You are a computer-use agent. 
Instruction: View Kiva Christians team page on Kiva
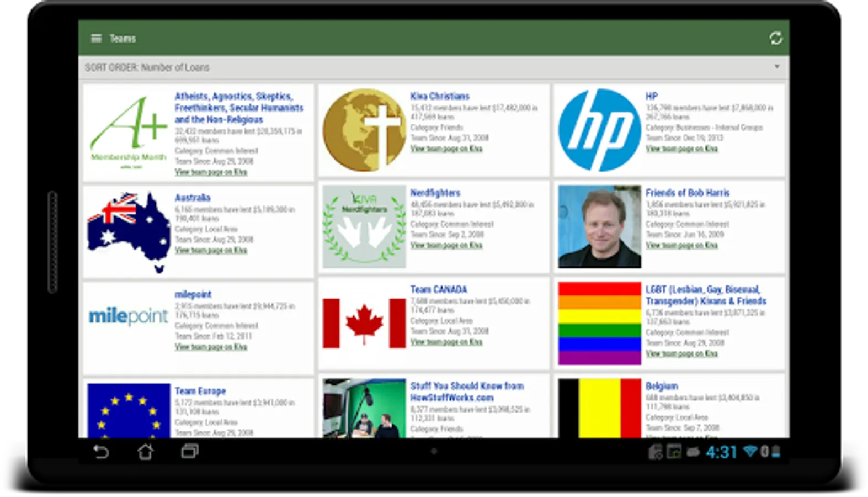[446, 149]
